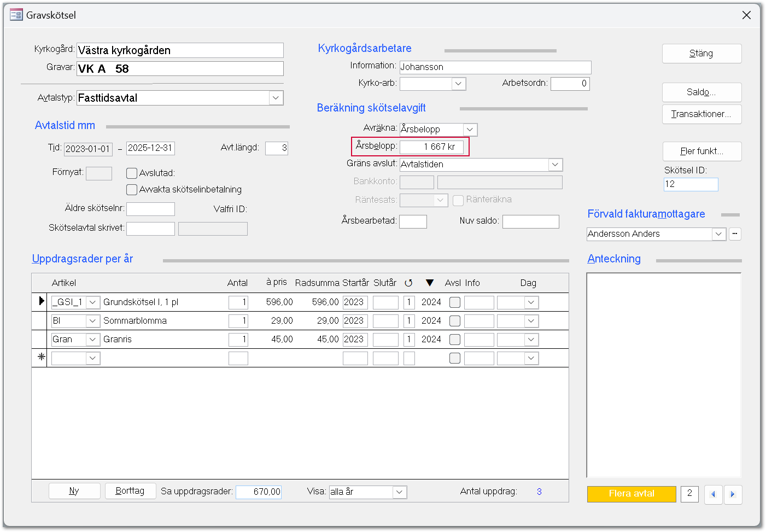This screenshot has height=532, width=766.
Task: Click the Stäng button
Action: (x=701, y=54)
